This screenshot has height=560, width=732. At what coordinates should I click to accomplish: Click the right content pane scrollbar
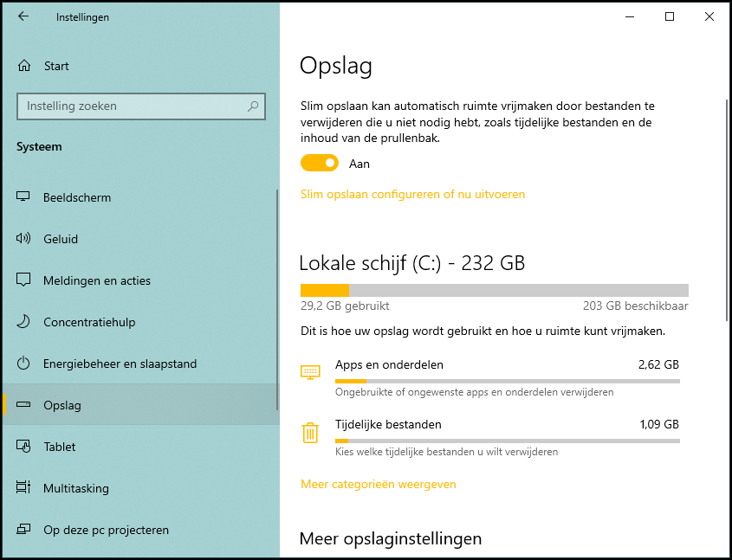point(727,210)
